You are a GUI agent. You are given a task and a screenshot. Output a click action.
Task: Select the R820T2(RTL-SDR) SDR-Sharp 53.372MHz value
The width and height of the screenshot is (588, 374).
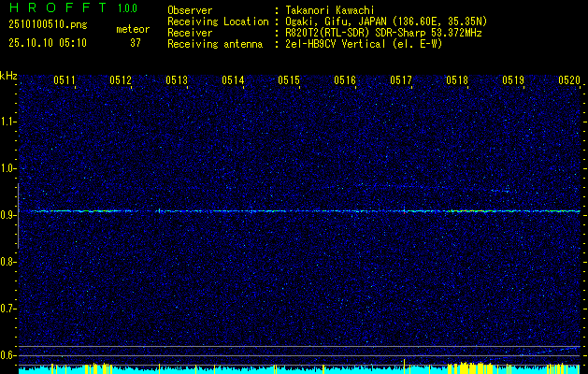tap(383, 33)
